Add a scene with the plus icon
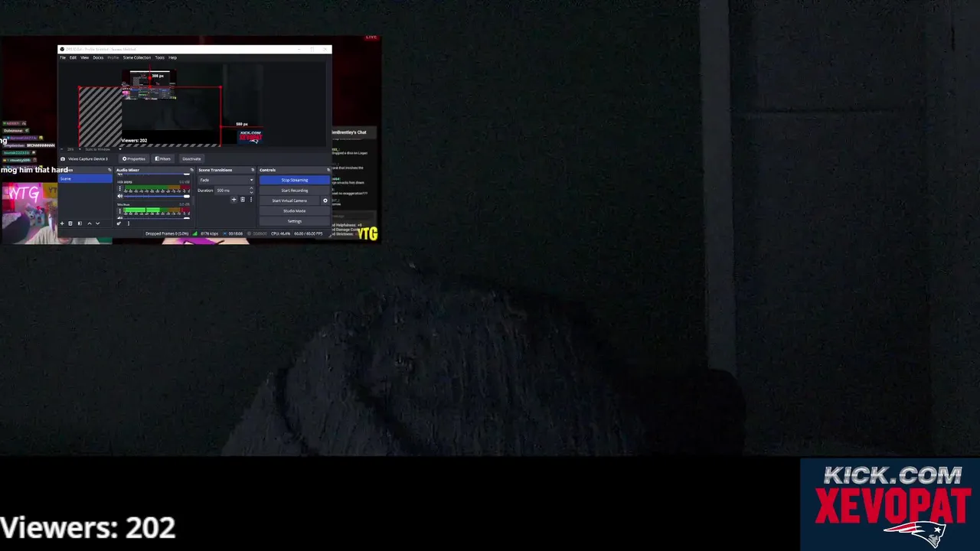 [x=62, y=223]
